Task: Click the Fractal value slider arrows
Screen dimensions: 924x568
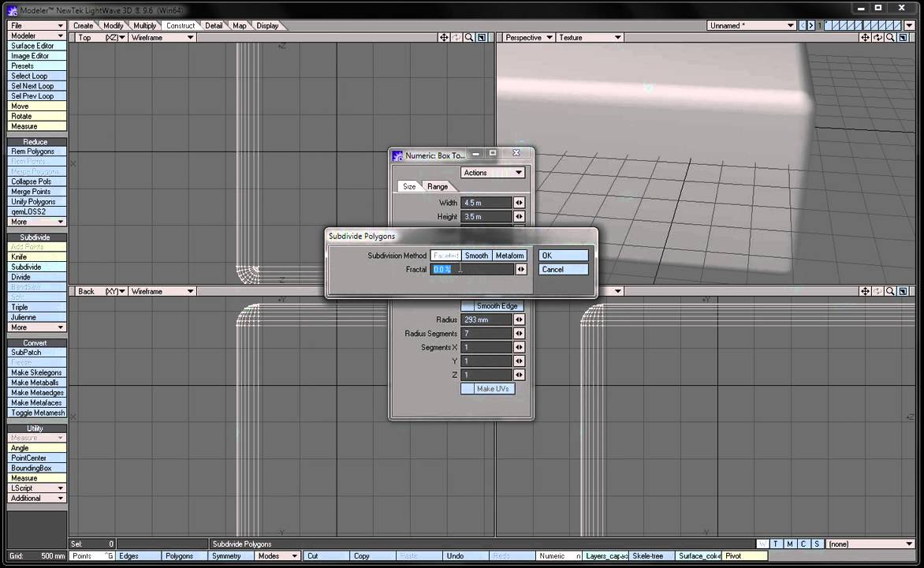Action: pos(521,270)
